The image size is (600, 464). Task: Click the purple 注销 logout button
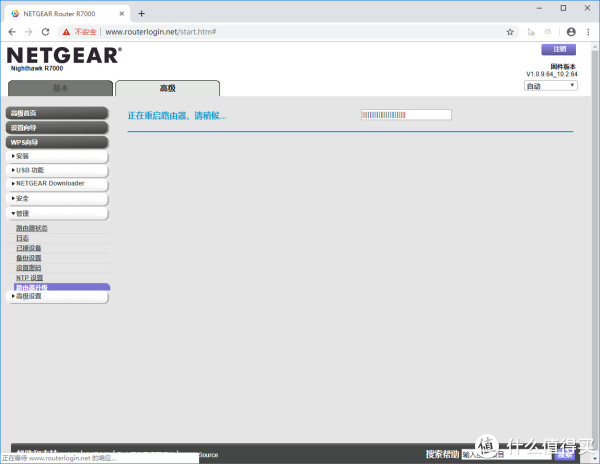click(559, 49)
